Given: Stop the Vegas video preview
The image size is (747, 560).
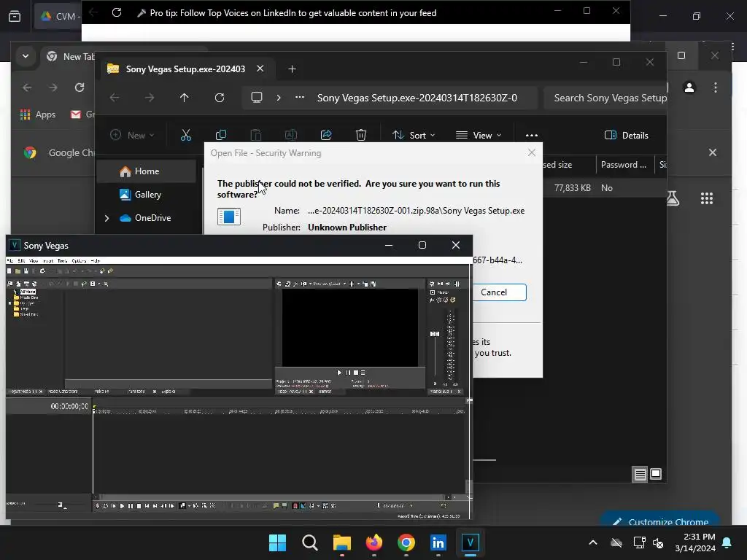Looking at the screenshot, I should (x=355, y=373).
